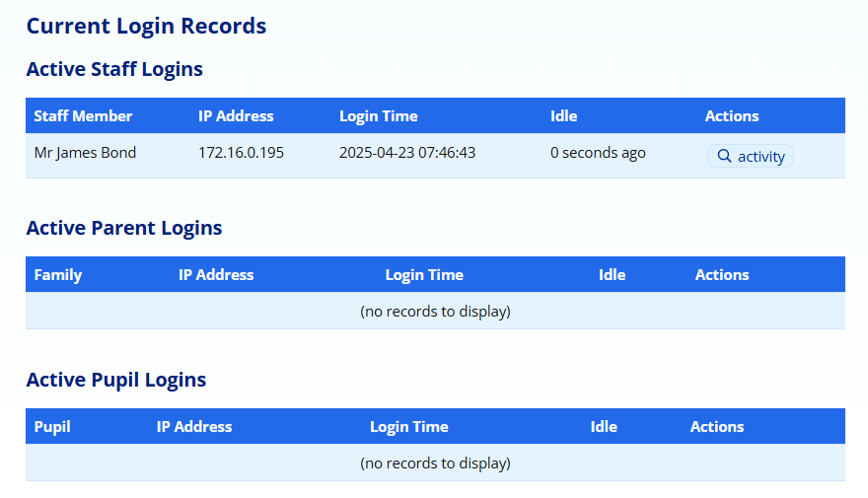868x498 pixels.
Task: Click IP address 172.16.0.195
Action: (241, 153)
